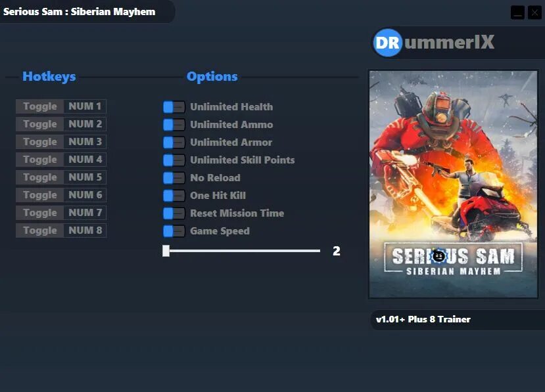545x392 pixels.
Task: Minimize the trainer window
Action: 517,13
